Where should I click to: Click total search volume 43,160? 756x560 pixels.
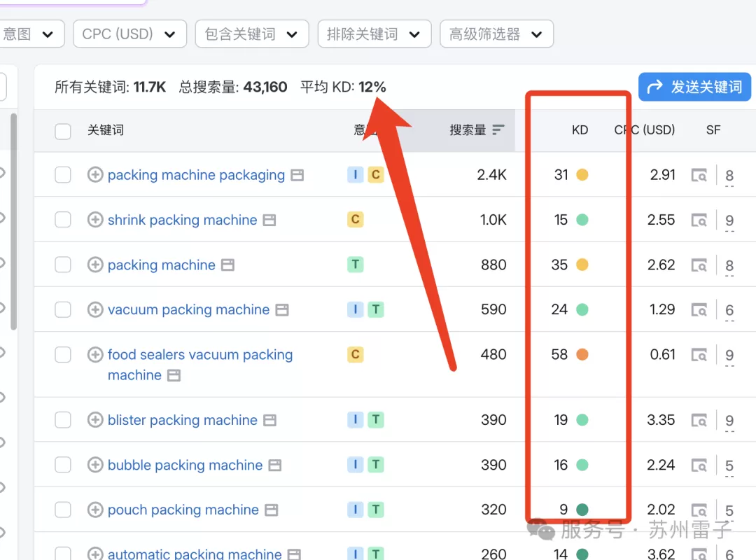click(x=265, y=87)
